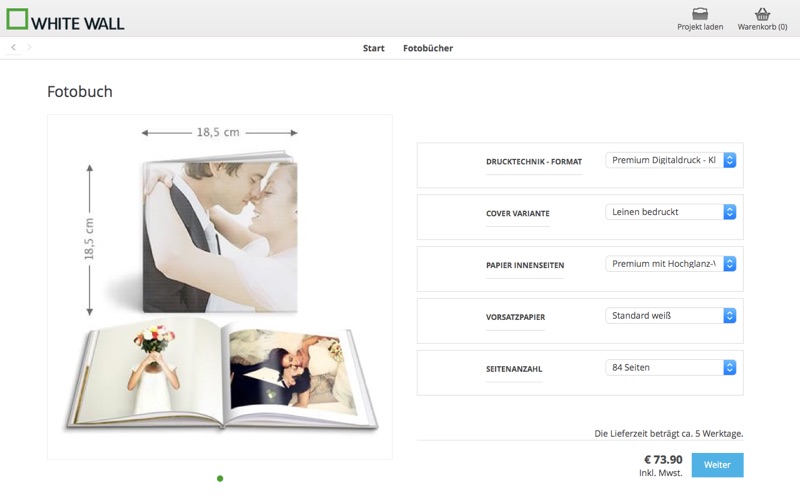Image resolution: width=800 pixels, height=500 pixels.
Task: Click the Lieferzeit 5 Werktage notice
Action: click(668, 434)
